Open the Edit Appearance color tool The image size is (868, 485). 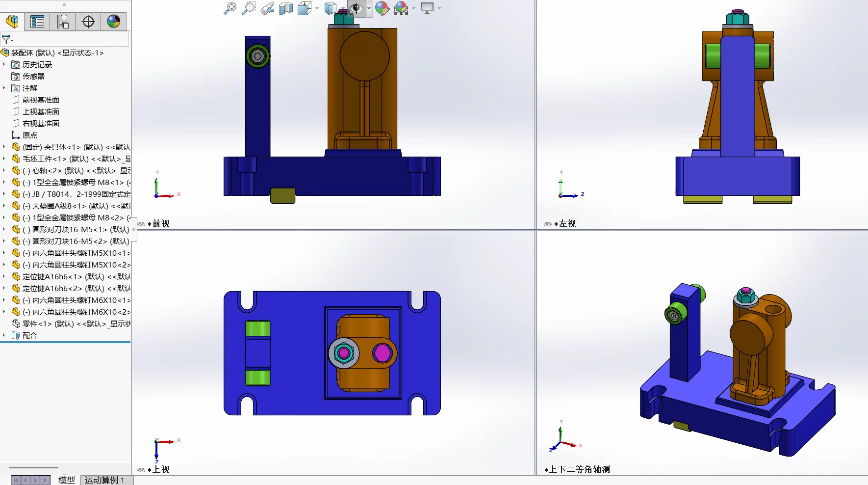[x=382, y=8]
